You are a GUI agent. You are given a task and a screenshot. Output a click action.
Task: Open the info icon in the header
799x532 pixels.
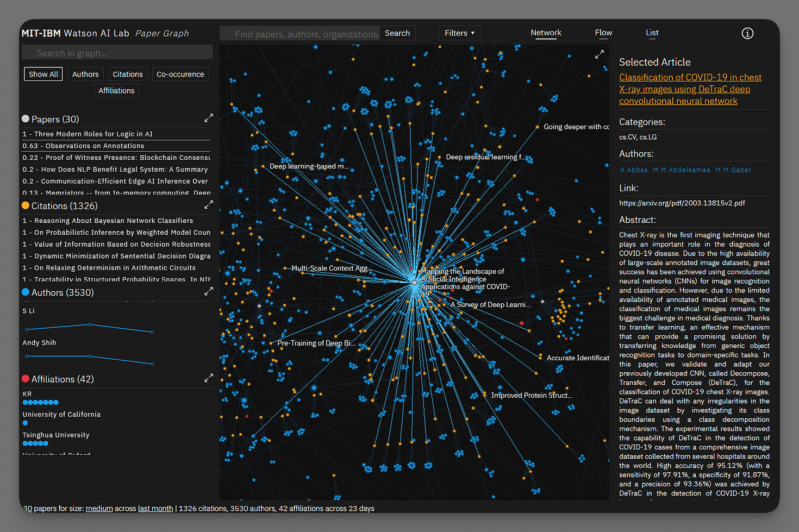tap(747, 33)
